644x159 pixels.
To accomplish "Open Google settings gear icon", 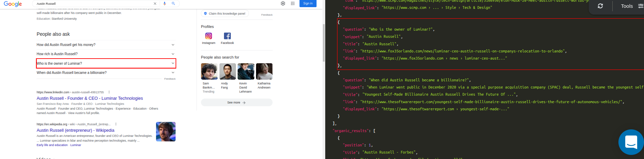I will click(x=283, y=3).
